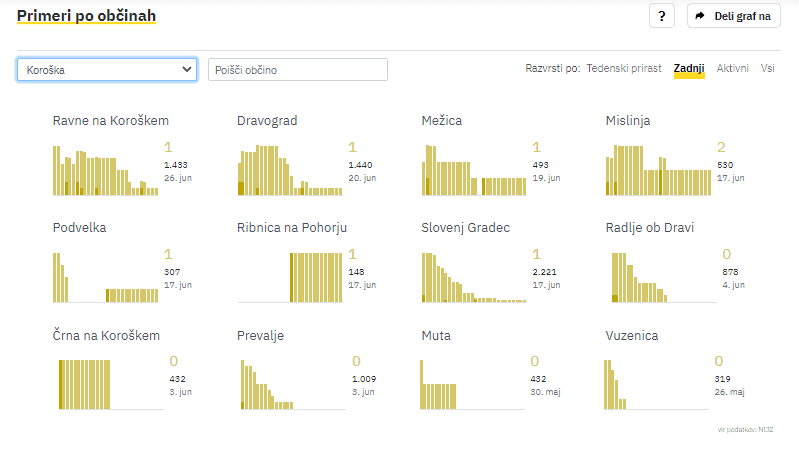Click the Dravograd bar chart

290,169
